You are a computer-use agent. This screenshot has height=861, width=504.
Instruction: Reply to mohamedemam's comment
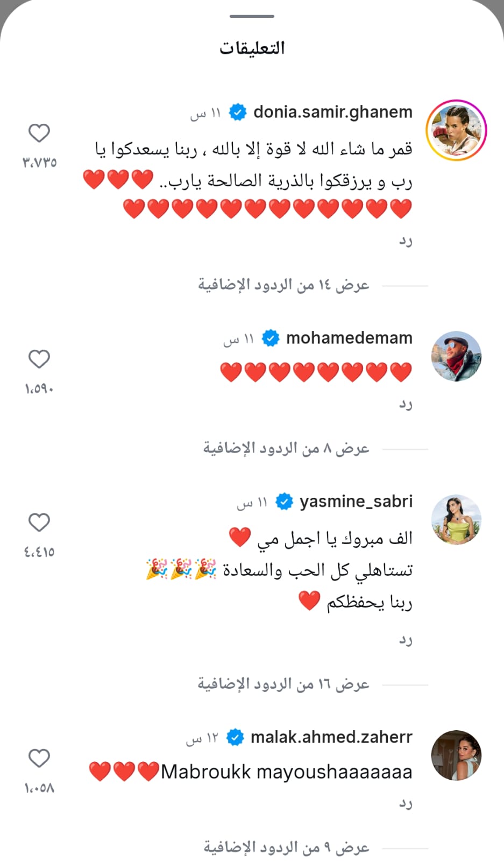[x=406, y=404]
